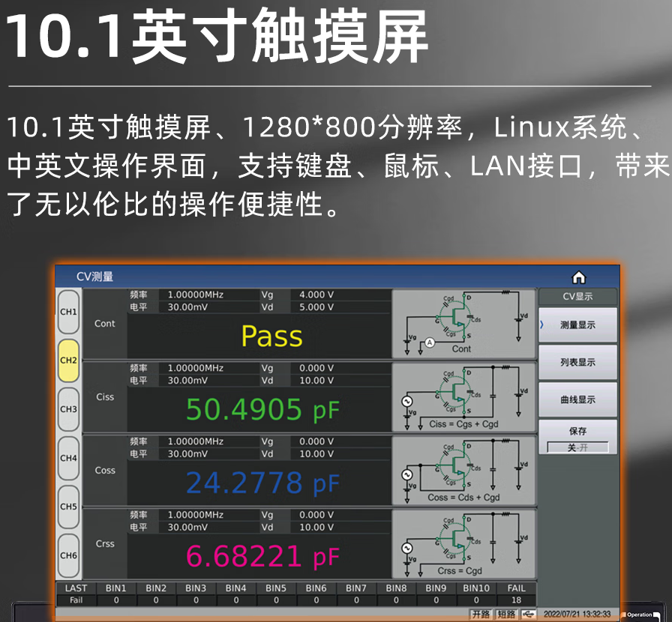Open 列表显示 list display
The width and height of the screenshot is (672, 622).
[577, 363]
